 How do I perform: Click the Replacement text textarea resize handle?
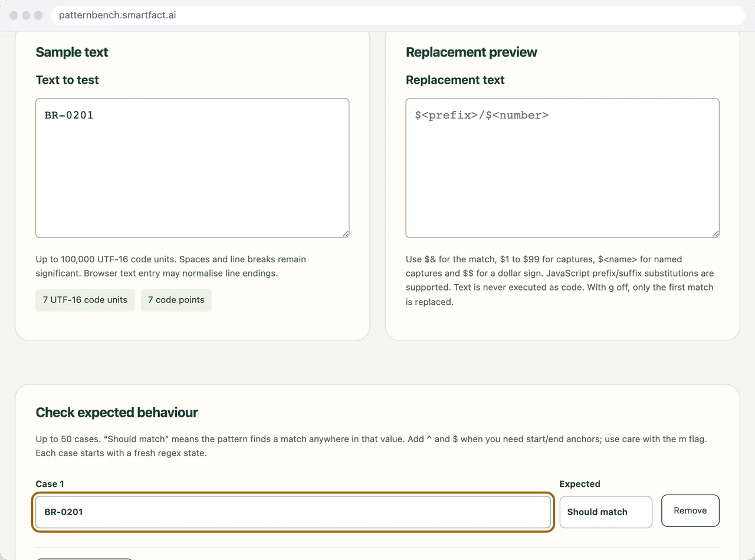(x=715, y=233)
